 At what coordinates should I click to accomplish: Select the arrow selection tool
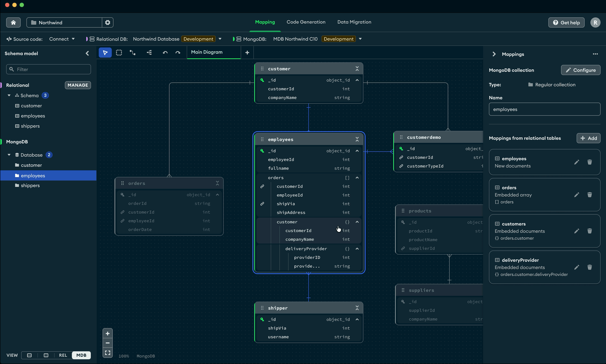click(105, 52)
